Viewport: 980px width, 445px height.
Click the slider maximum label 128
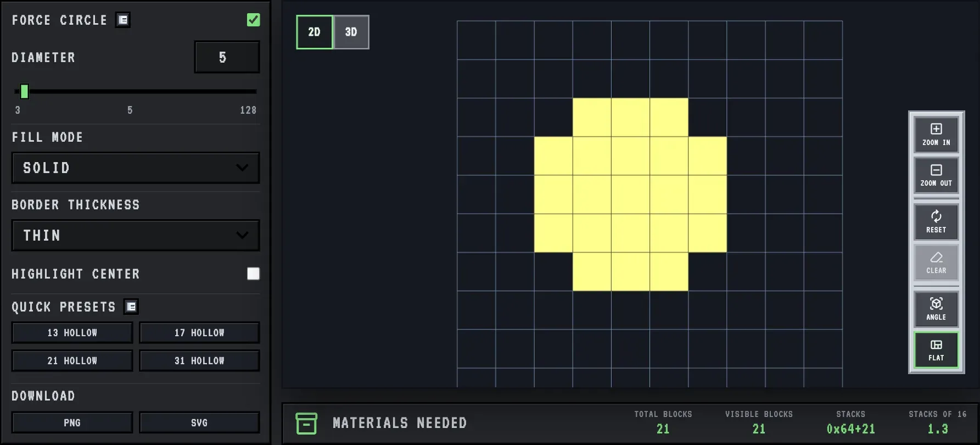point(248,110)
